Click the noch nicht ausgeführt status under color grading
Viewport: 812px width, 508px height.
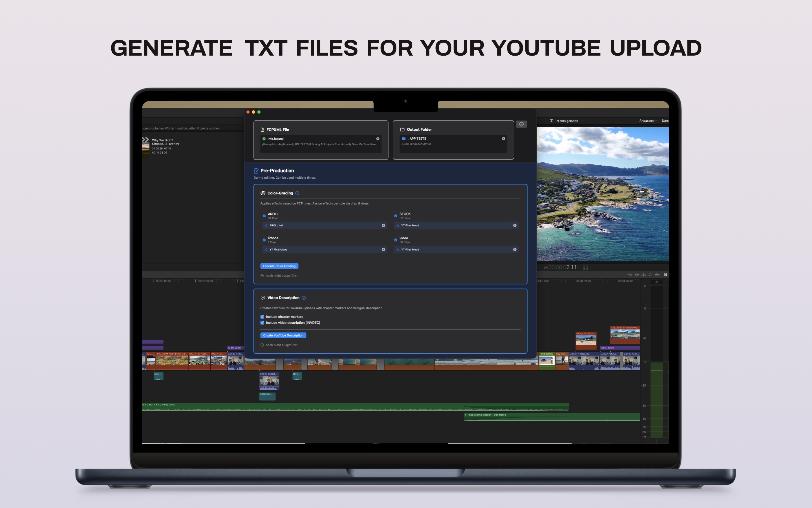click(281, 275)
